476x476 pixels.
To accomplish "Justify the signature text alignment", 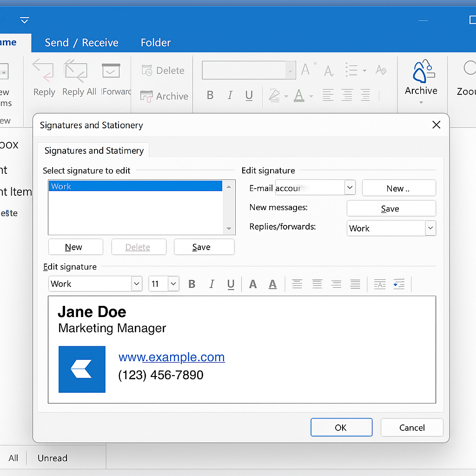I will click(355, 284).
